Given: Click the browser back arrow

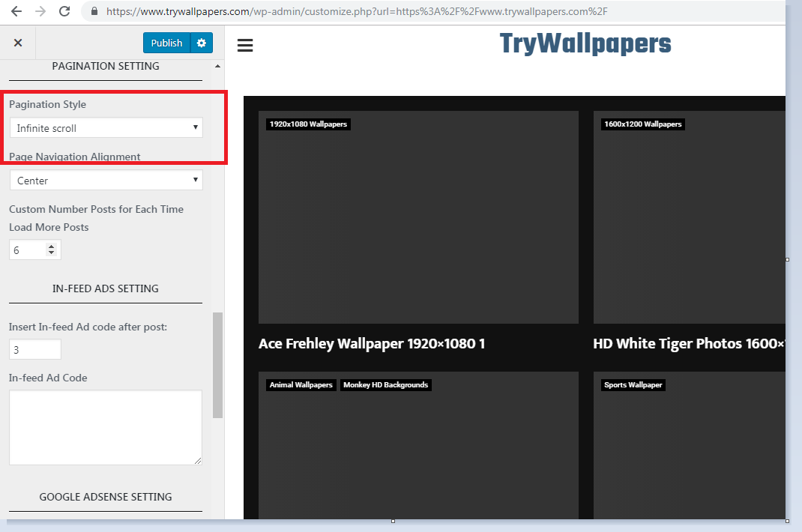Looking at the screenshot, I should (x=16, y=11).
